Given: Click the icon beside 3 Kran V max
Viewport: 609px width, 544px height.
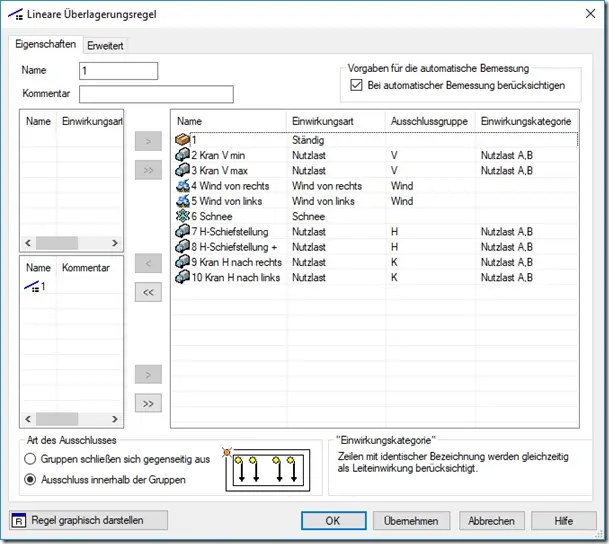Looking at the screenshot, I should [182, 170].
